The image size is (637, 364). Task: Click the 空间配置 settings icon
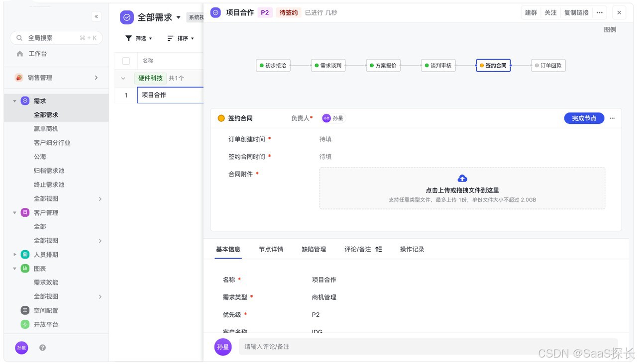25,310
